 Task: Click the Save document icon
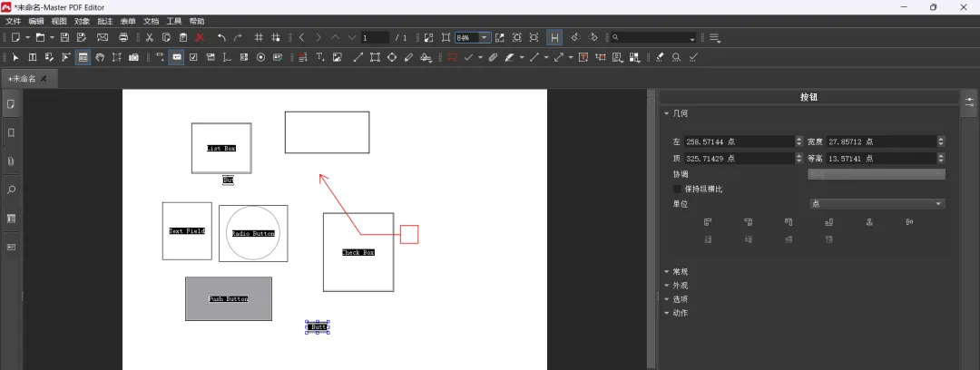click(x=66, y=37)
